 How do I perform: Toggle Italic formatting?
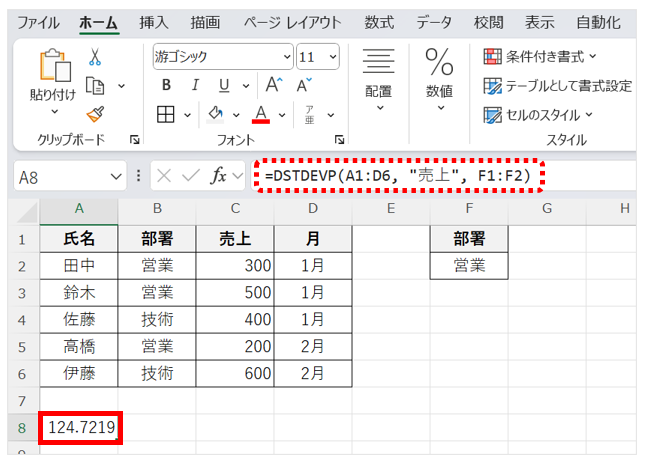[195, 85]
